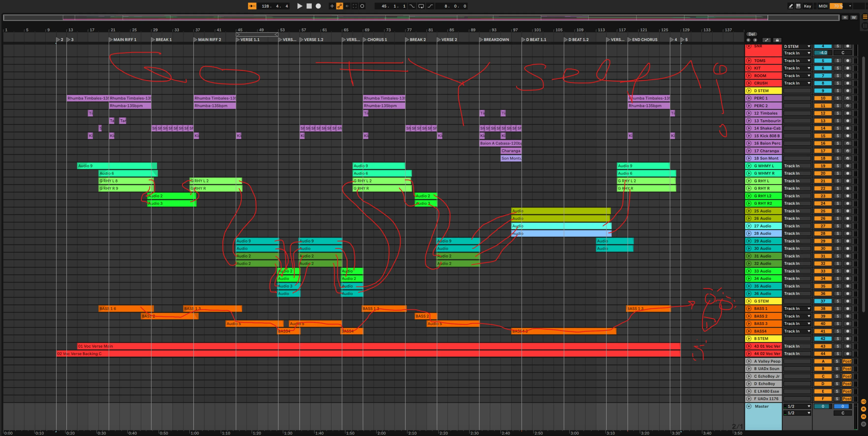Toggle Post button on A Valley Peop return
The image size is (868, 436).
tap(847, 361)
